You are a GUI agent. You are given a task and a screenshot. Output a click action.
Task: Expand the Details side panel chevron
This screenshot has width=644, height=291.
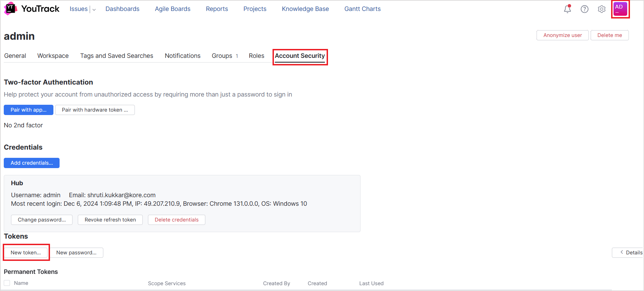[622, 252]
